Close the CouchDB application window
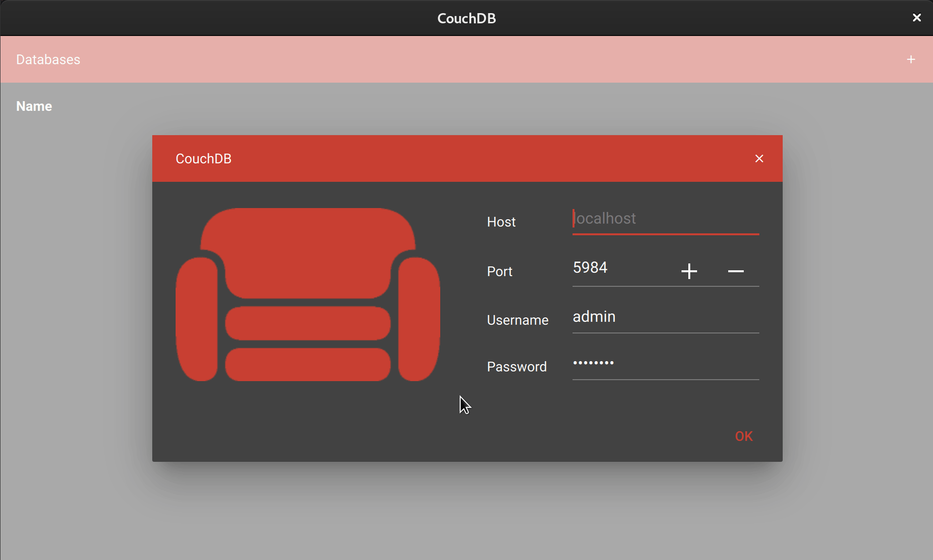This screenshot has width=933, height=560. [916, 18]
